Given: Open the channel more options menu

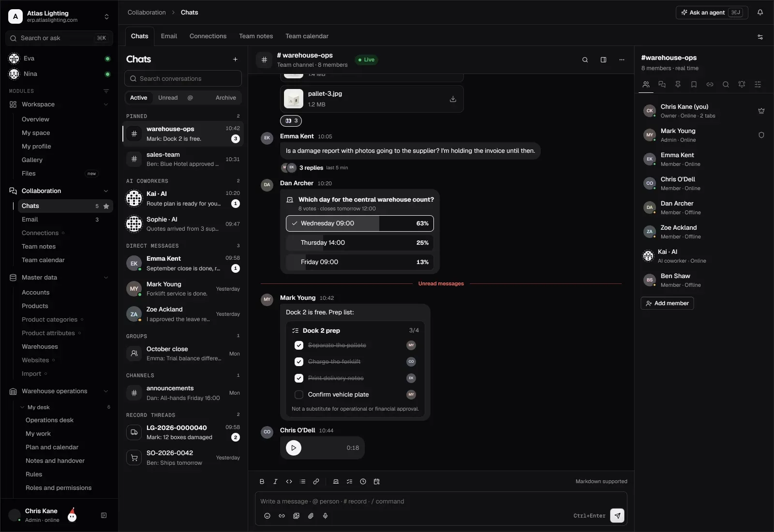Looking at the screenshot, I should [622, 60].
